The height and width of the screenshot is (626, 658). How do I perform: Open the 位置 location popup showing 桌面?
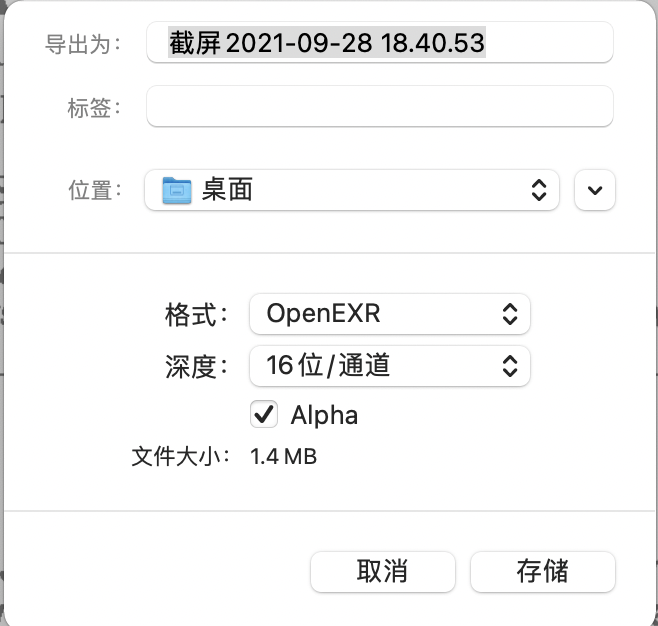point(351,190)
